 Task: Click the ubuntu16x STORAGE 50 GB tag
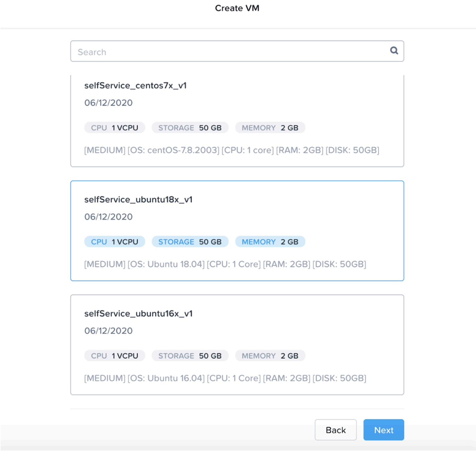pos(190,356)
